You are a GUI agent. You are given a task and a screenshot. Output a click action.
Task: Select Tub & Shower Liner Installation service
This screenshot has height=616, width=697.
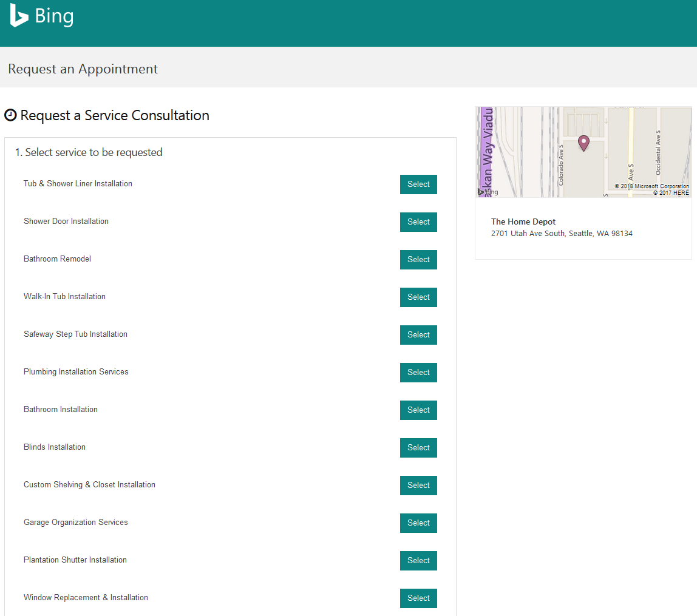click(418, 184)
